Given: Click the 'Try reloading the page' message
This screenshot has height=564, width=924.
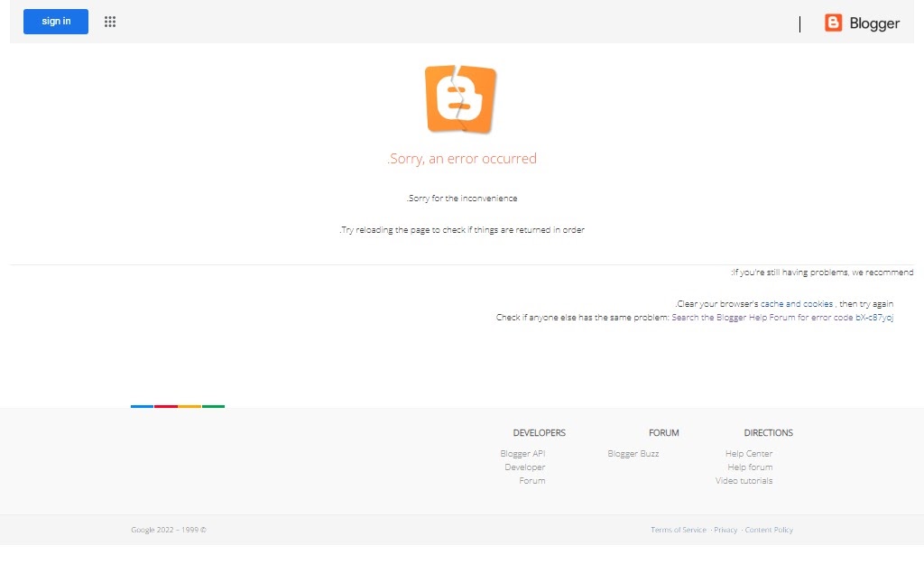Looking at the screenshot, I should click(x=462, y=230).
